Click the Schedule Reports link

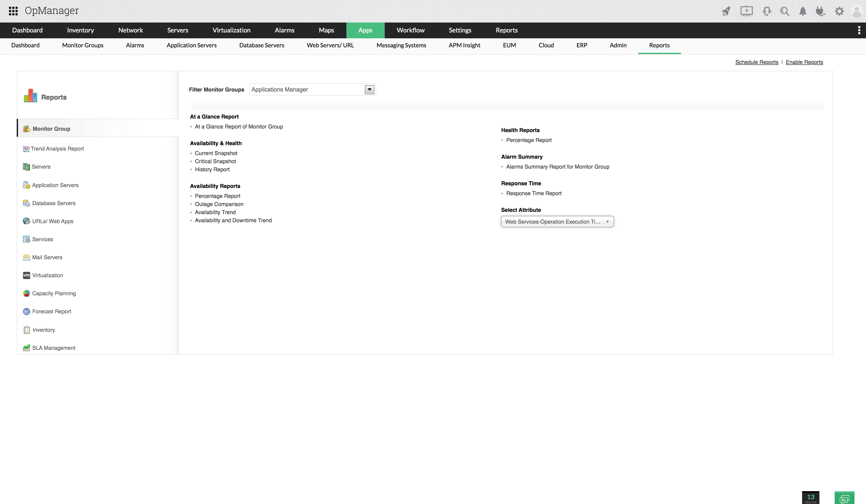click(757, 62)
